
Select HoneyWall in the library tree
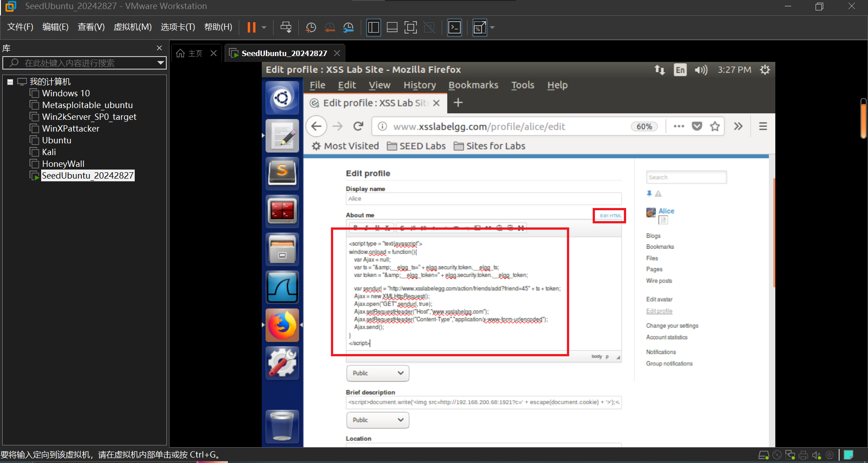(x=63, y=164)
